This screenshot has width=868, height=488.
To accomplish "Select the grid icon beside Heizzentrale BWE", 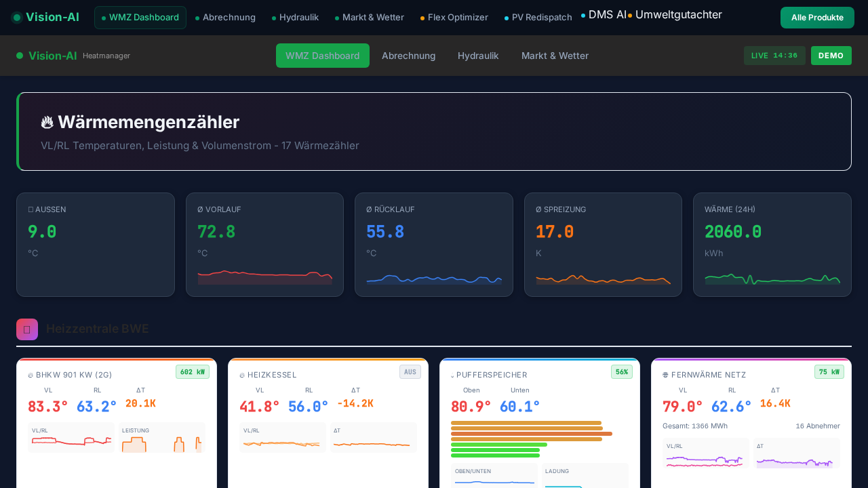I will coord(26,329).
